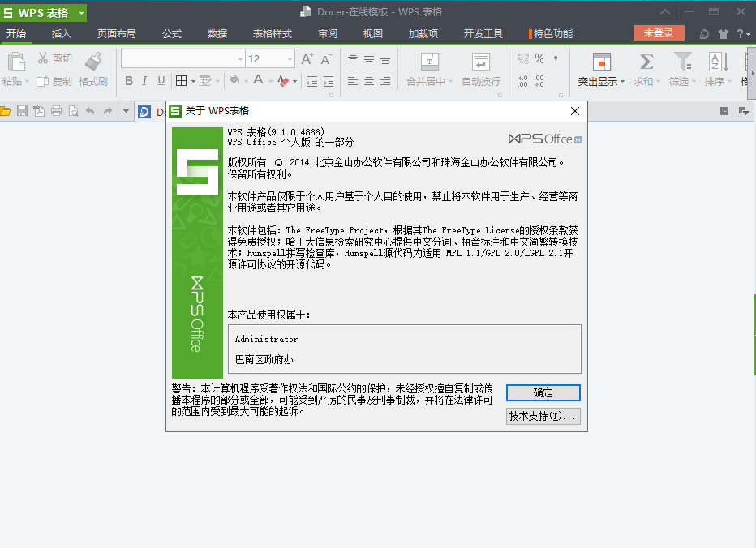Click the undo arrow icon
This screenshot has width=756, height=548.
(90, 111)
